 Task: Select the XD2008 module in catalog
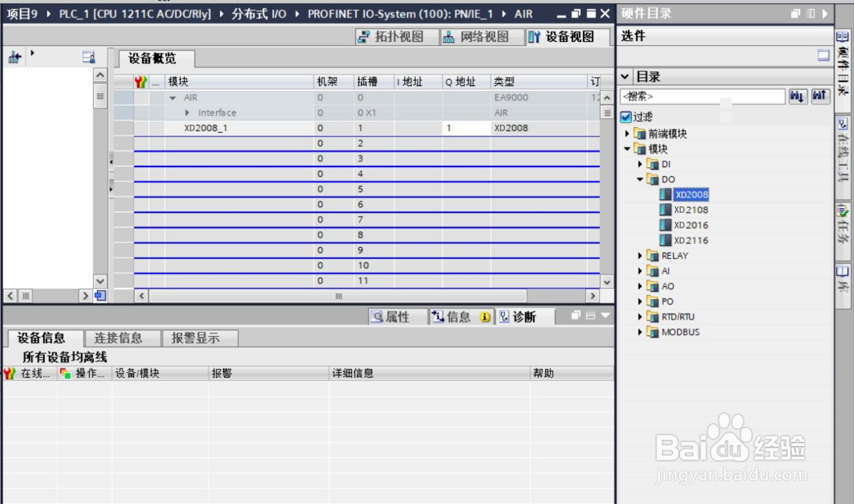pos(691,195)
